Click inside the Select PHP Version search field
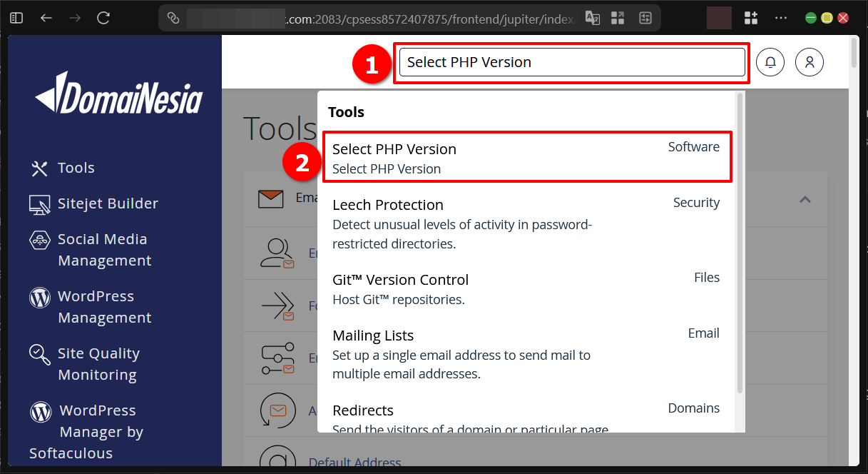Viewport: 868px width, 474px height. pyautogui.click(x=571, y=62)
